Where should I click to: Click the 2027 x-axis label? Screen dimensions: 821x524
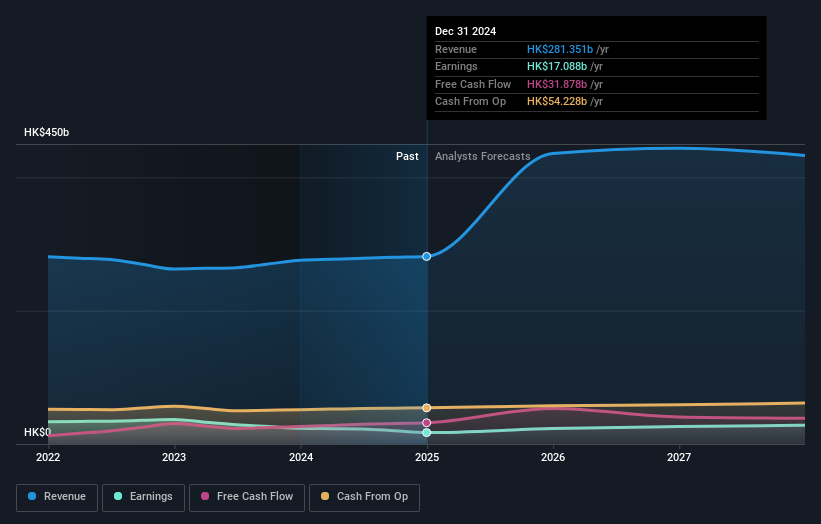point(679,457)
